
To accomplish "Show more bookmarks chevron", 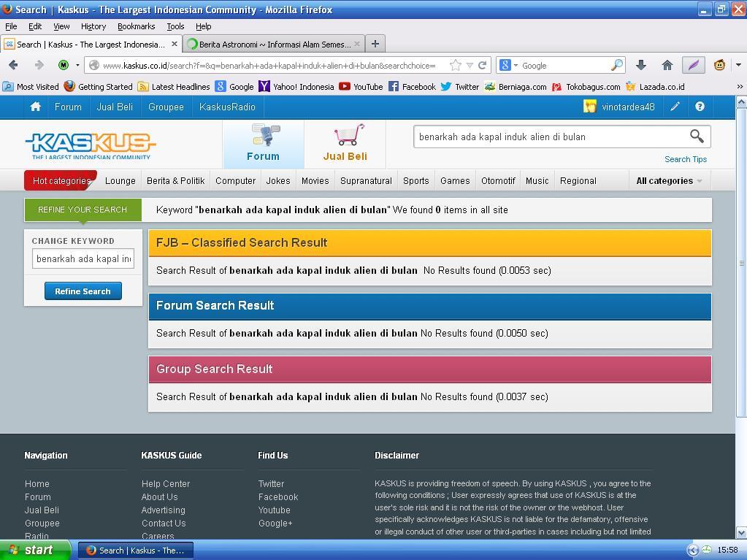I will [x=740, y=87].
